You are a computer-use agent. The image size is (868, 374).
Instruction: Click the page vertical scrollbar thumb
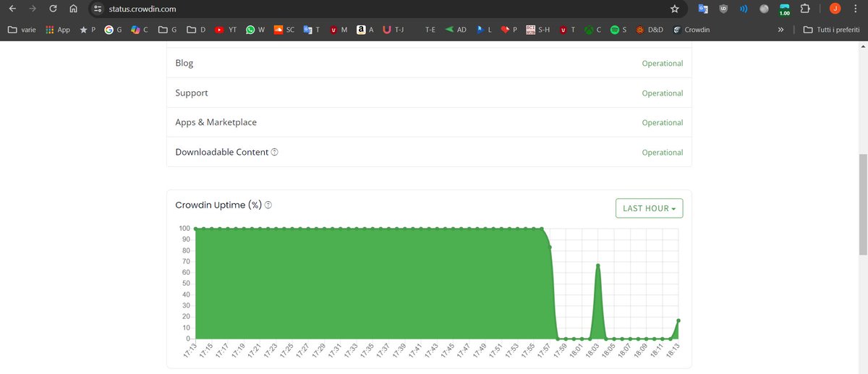(863, 204)
